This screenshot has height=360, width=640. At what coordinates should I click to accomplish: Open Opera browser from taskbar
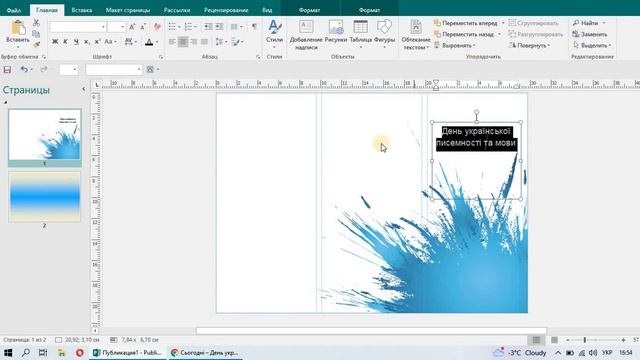click(80, 353)
